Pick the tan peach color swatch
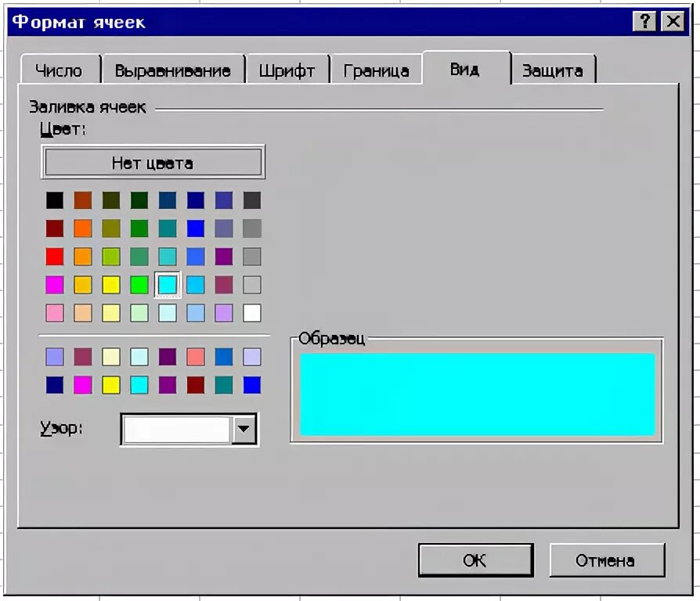Screen dimensions: 700x601 coord(83,313)
